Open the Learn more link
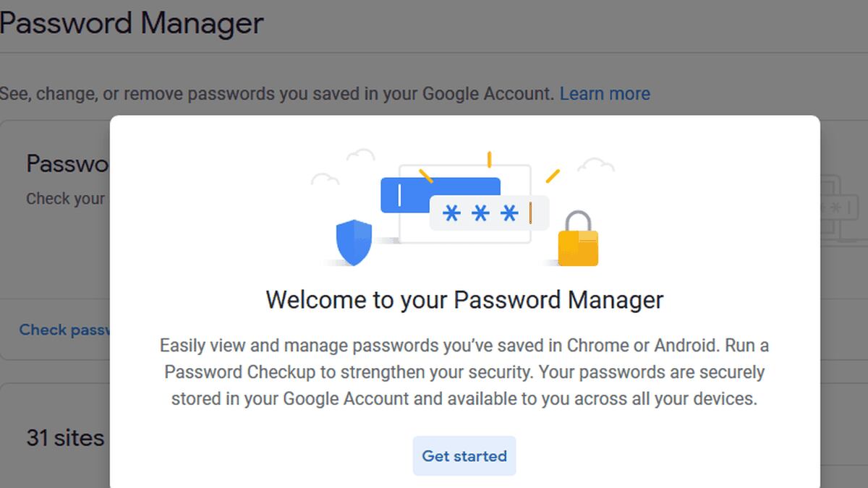Screen dimensions: 868x488 (x=605, y=93)
